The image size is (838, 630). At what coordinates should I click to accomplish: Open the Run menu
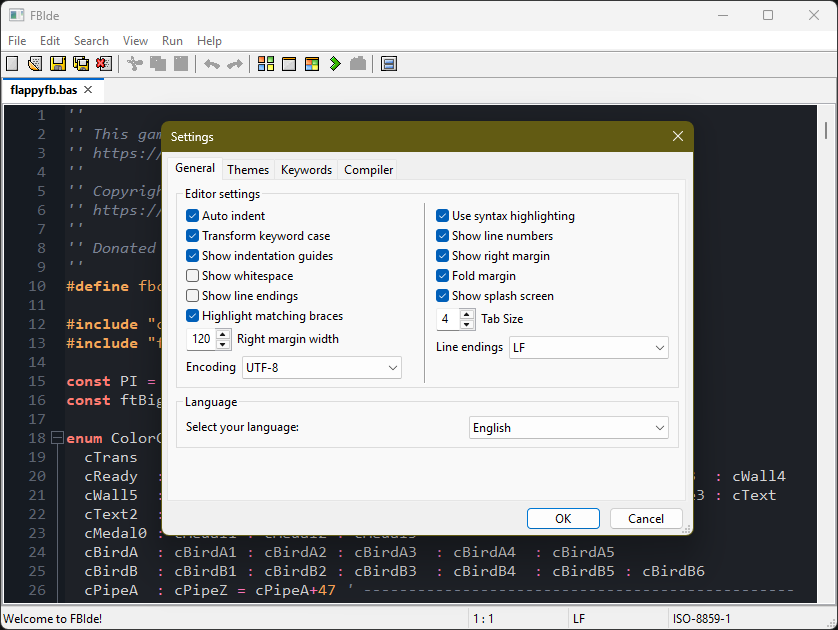point(172,41)
